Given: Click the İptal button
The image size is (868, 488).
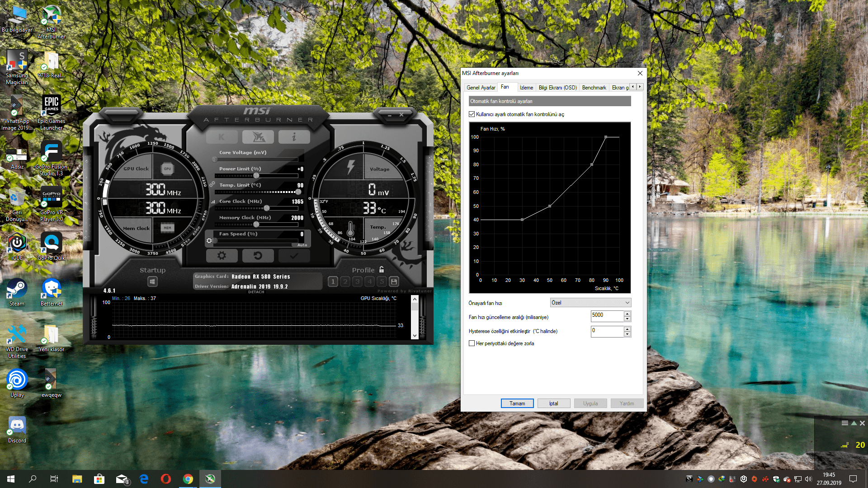Looking at the screenshot, I should (x=553, y=404).
